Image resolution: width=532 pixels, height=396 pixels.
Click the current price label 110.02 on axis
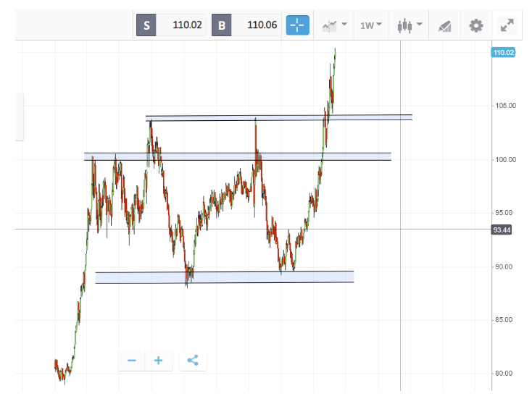503,53
